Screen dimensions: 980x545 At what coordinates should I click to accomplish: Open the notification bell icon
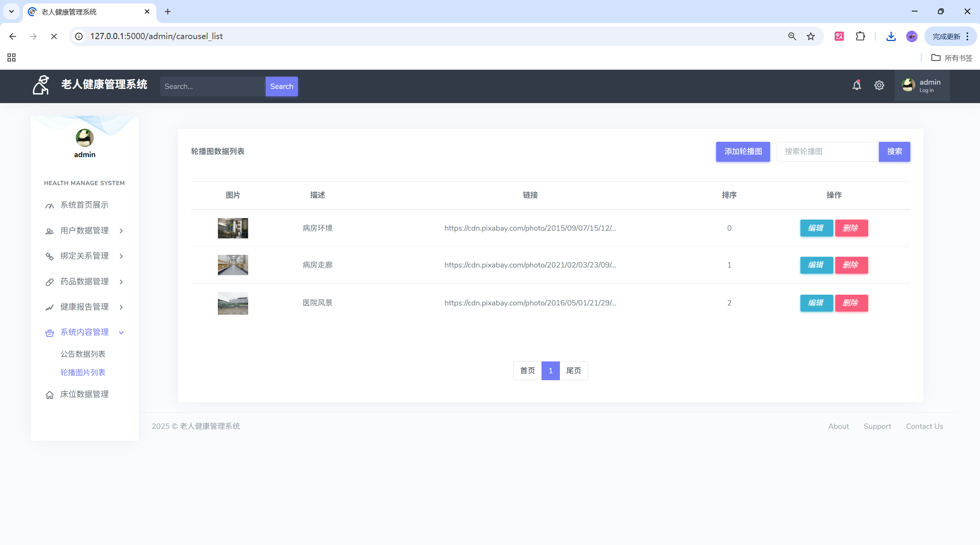pos(856,85)
